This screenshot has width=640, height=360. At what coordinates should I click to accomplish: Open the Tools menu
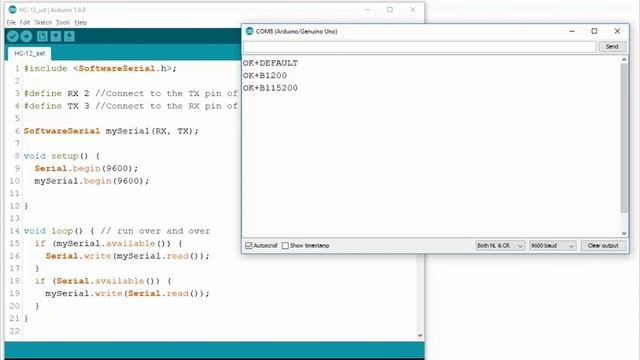click(63, 22)
